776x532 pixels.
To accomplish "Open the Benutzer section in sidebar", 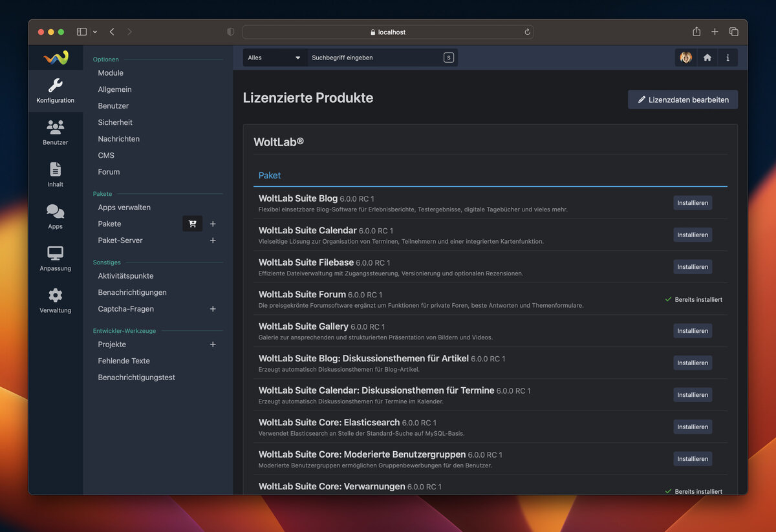I will [56, 133].
